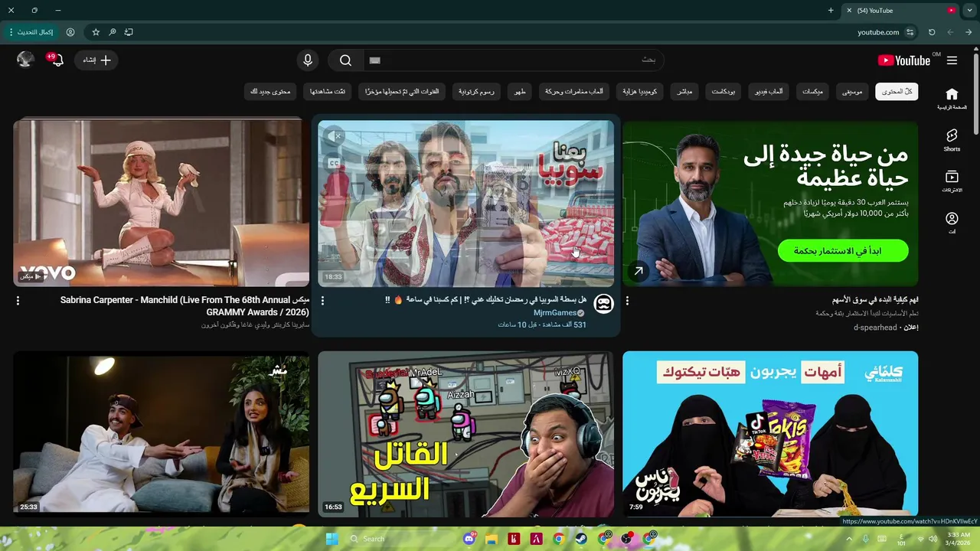Click the إكمال التحديث update button

coord(31,32)
